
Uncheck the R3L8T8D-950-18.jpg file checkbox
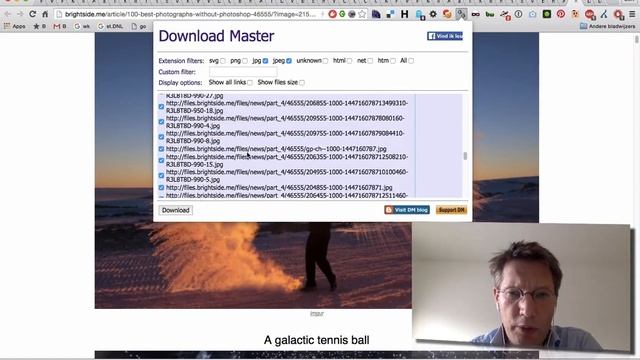click(x=161, y=107)
